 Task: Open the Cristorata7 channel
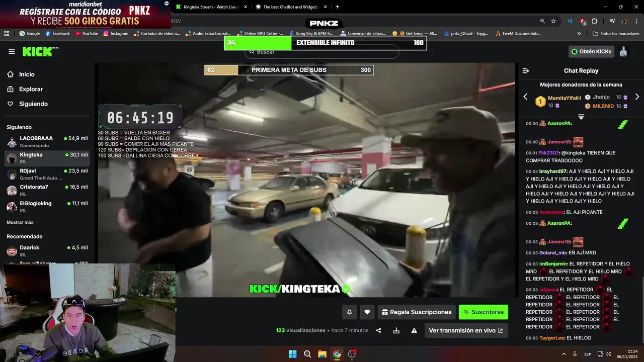point(47,190)
